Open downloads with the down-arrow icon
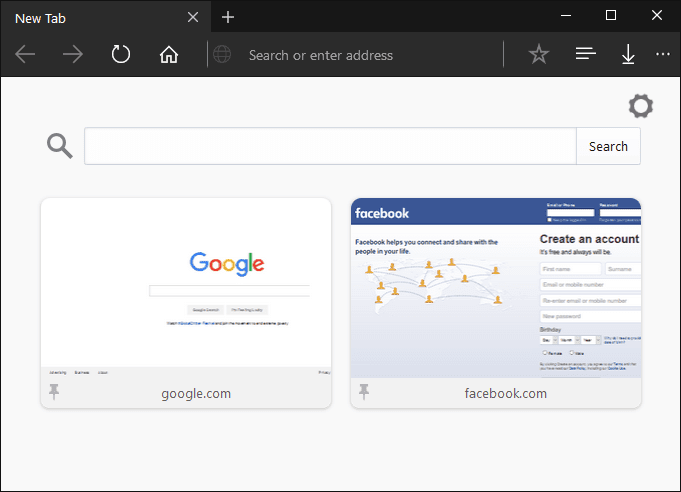This screenshot has width=681, height=492. [x=628, y=54]
